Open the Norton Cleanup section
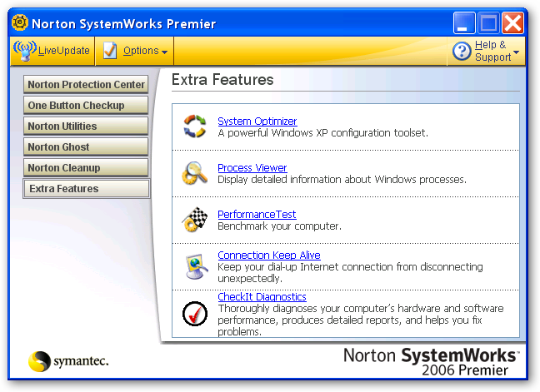 point(86,167)
